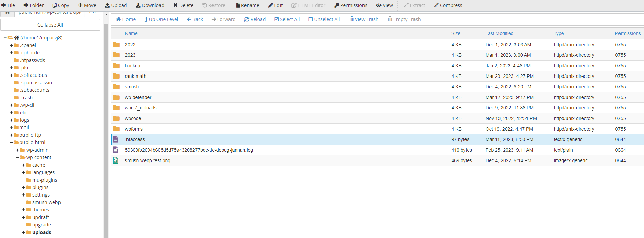
Task: Collapse the public_html tree node
Action: (12, 142)
